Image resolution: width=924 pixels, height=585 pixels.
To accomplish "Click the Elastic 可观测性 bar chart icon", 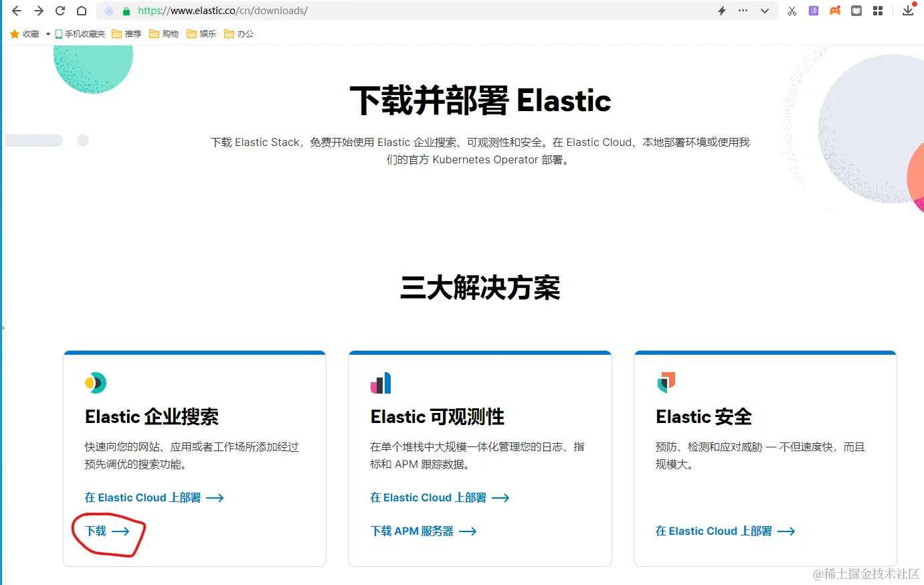I will coord(381,383).
